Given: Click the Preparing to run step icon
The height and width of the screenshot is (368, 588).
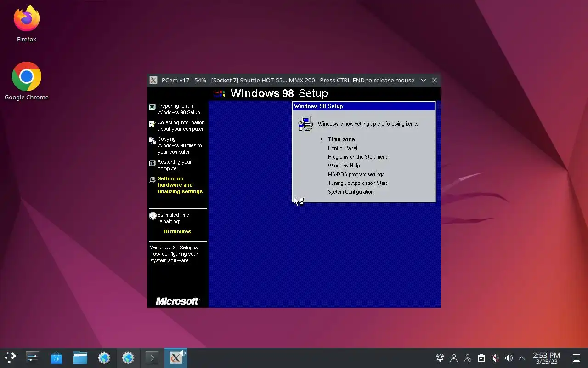Looking at the screenshot, I should (153, 107).
